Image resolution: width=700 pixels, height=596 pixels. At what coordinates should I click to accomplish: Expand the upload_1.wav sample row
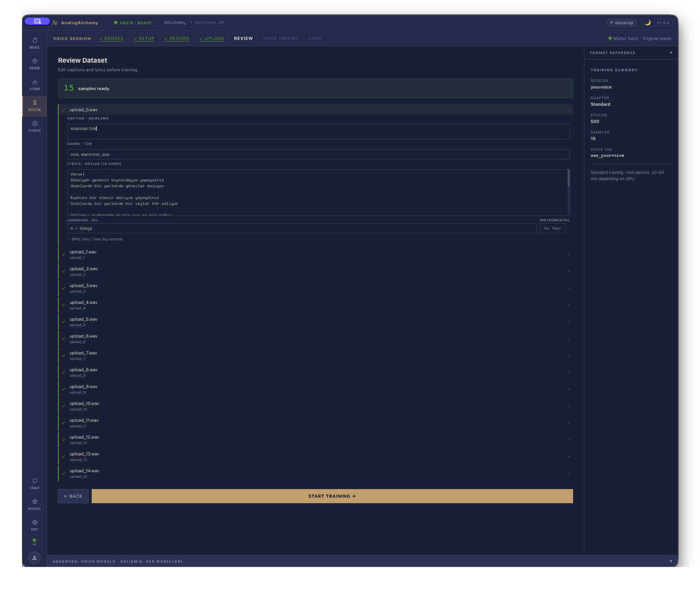(x=315, y=255)
